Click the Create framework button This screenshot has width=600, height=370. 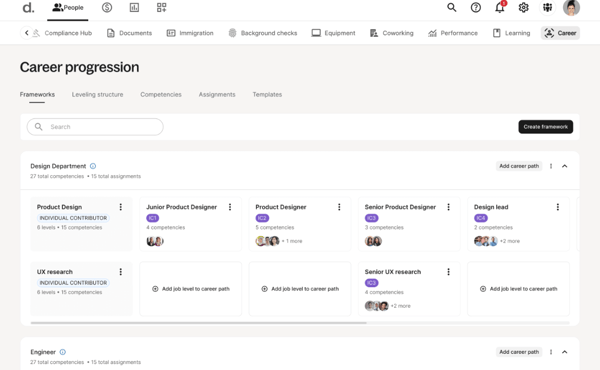pos(546,127)
